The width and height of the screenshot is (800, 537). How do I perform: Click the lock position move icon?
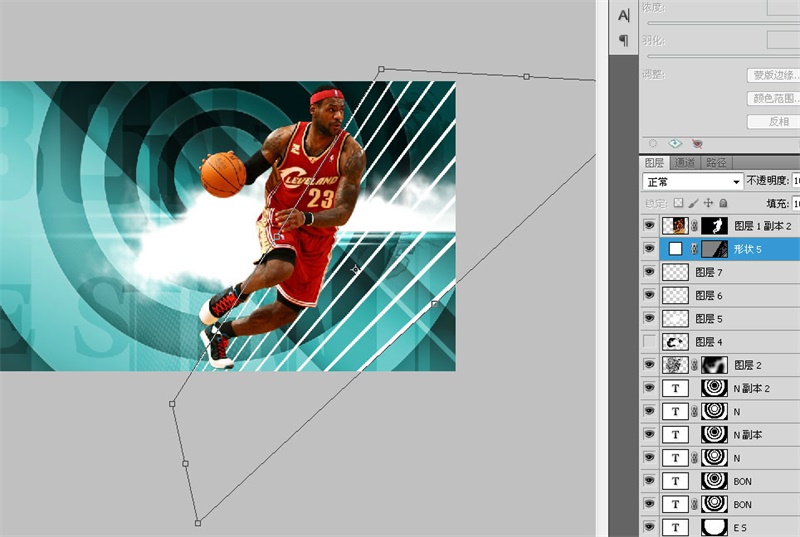708,202
